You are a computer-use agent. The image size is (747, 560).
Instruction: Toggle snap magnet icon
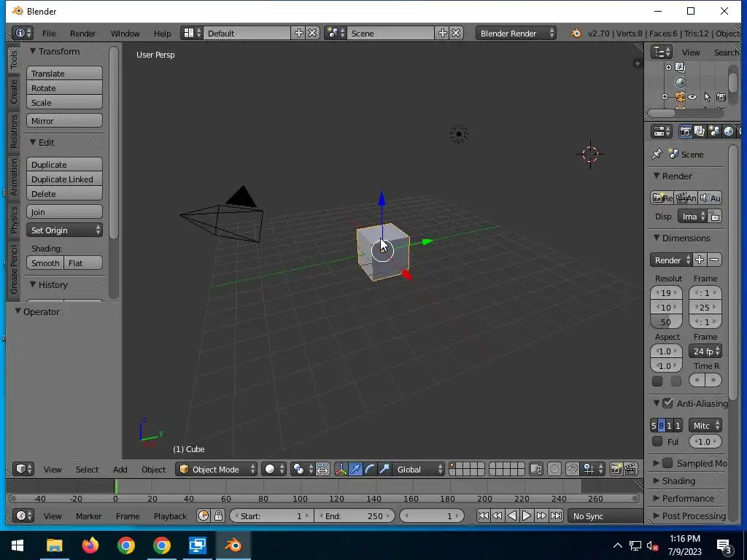tap(572, 469)
